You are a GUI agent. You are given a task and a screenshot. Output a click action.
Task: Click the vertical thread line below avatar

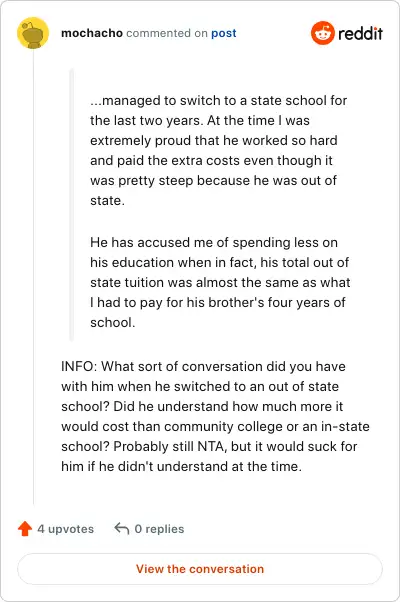[33, 276]
